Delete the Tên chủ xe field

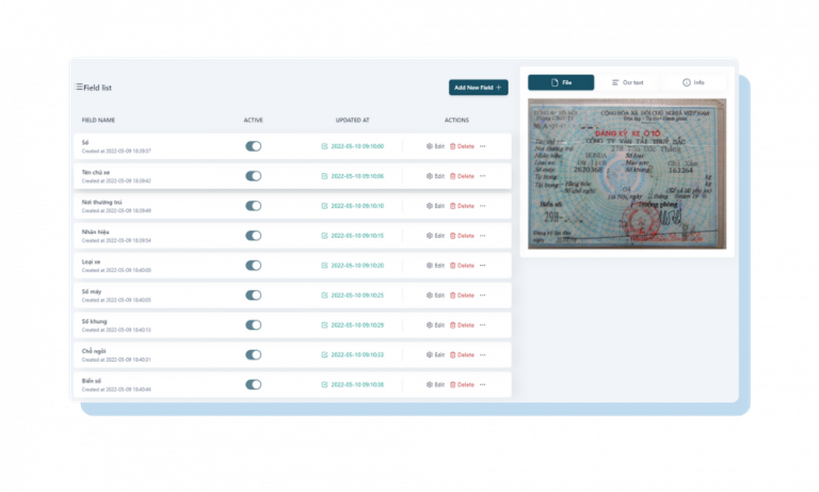[x=462, y=176]
